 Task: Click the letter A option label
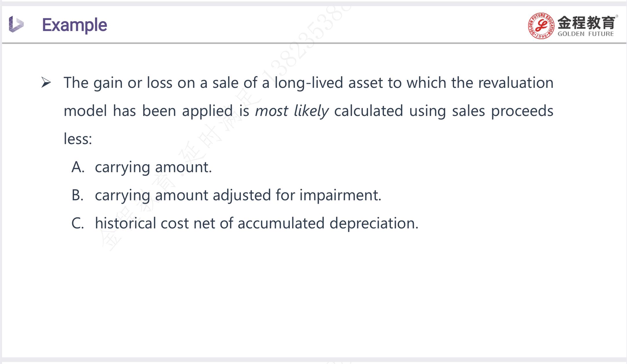point(78,167)
